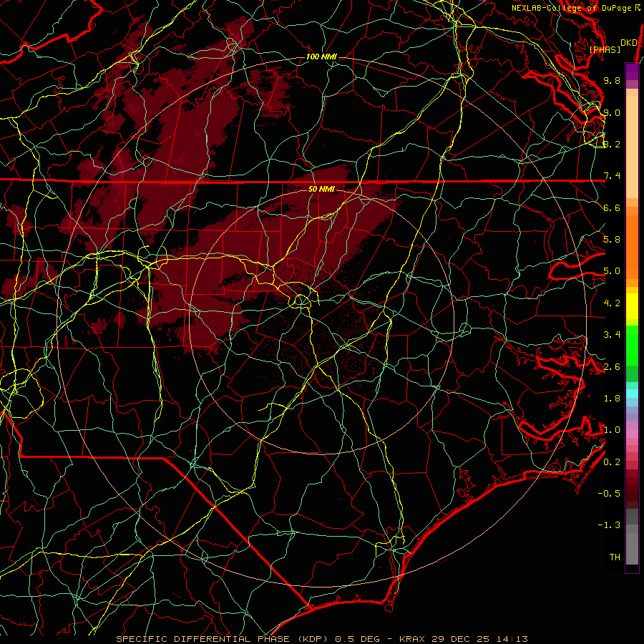Click the 1.0 scale value
644x644 pixels.
pyautogui.click(x=612, y=430)
